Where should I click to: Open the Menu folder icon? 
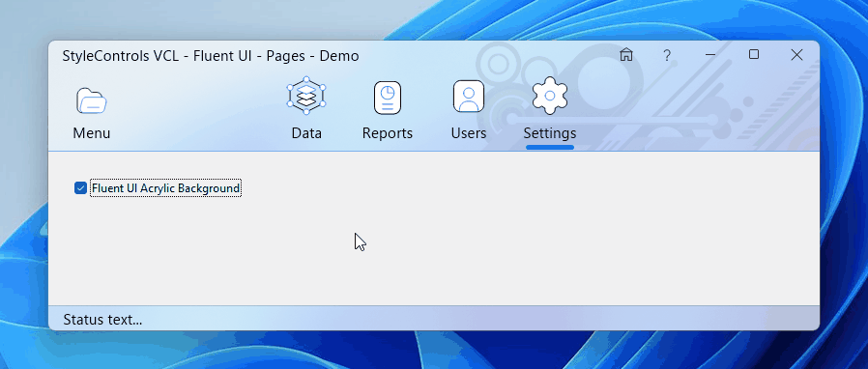click(x=91, y=100)
